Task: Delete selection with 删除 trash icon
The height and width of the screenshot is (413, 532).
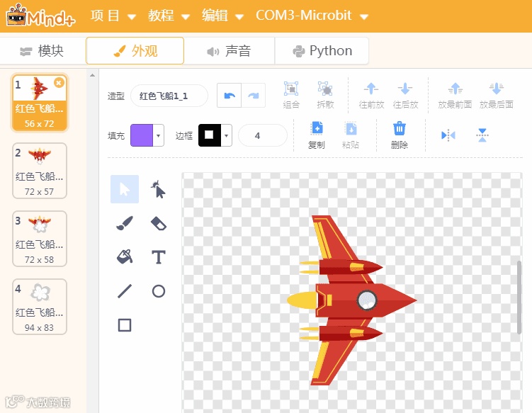Action: click(x=400, y=135)
